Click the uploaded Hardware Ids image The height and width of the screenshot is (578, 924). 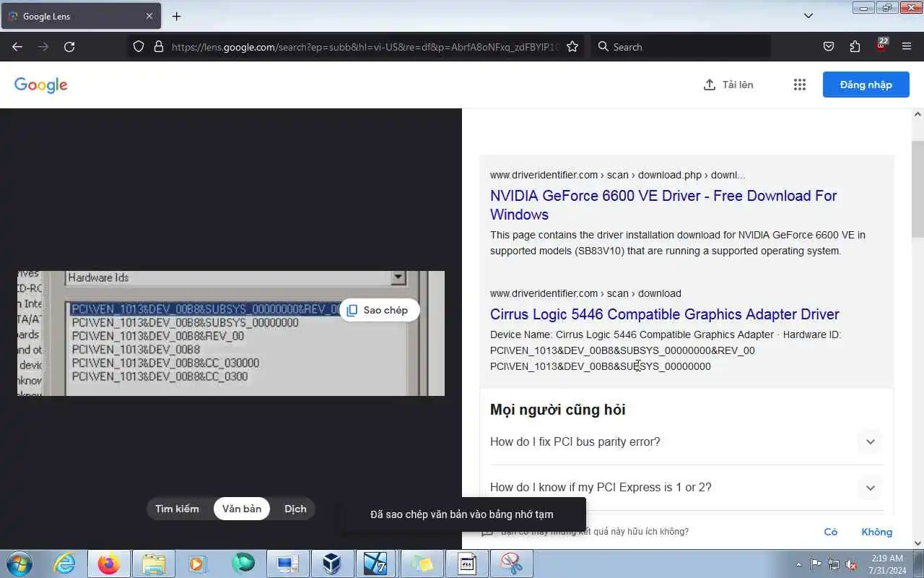pos(231,333)
